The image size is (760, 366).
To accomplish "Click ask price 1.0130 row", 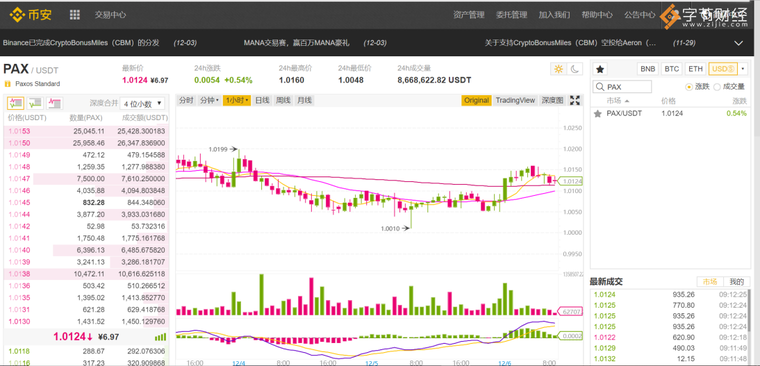I will point(86,321).
